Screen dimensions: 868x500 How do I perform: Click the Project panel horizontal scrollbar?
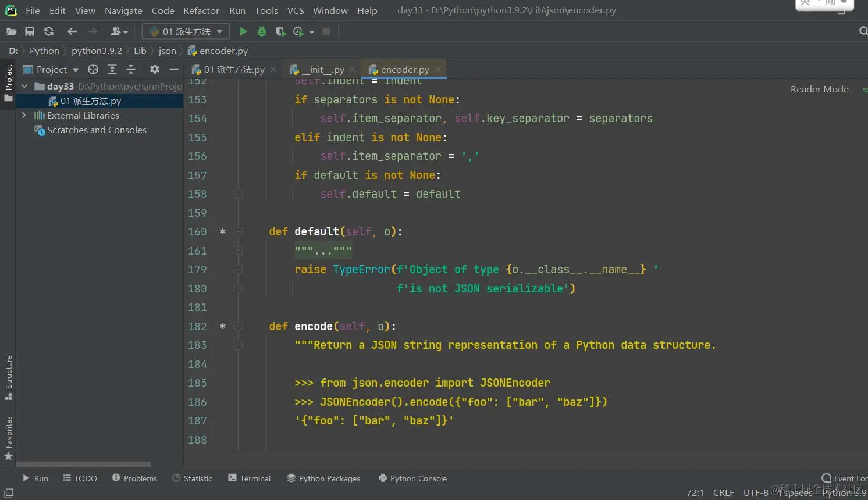click(x=83, y=465)
